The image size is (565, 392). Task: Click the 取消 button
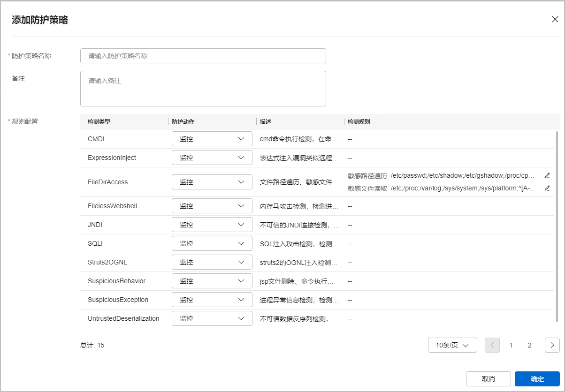click(x=489, y=379)
